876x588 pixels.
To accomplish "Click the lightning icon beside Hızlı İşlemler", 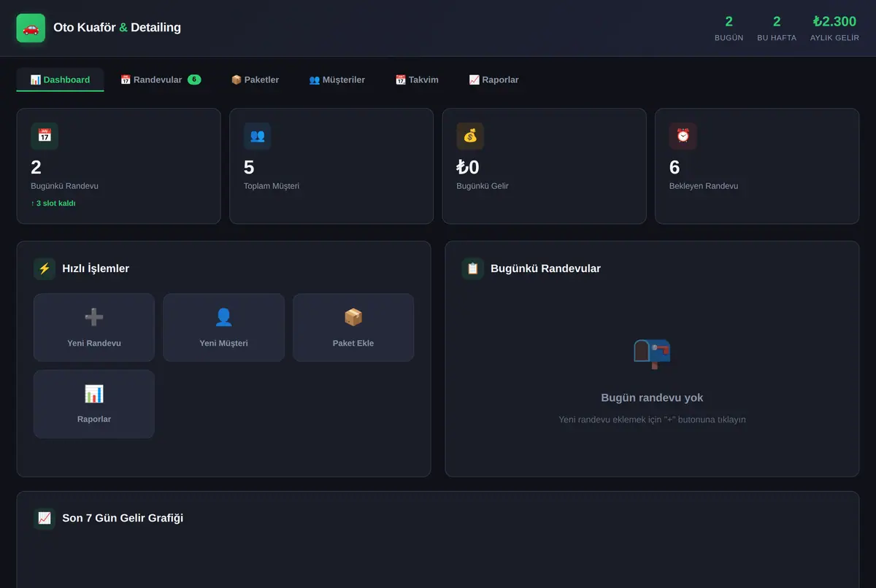I will pos(45,268).
